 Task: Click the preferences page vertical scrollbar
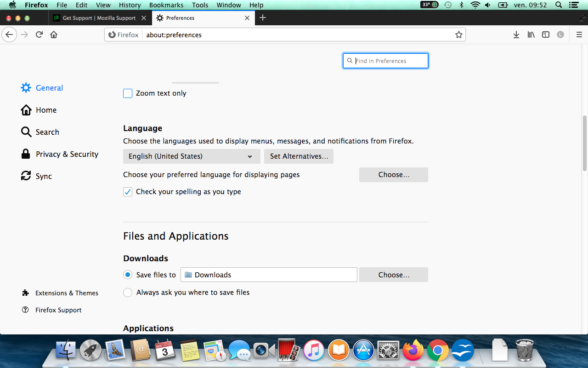point(585,143)
